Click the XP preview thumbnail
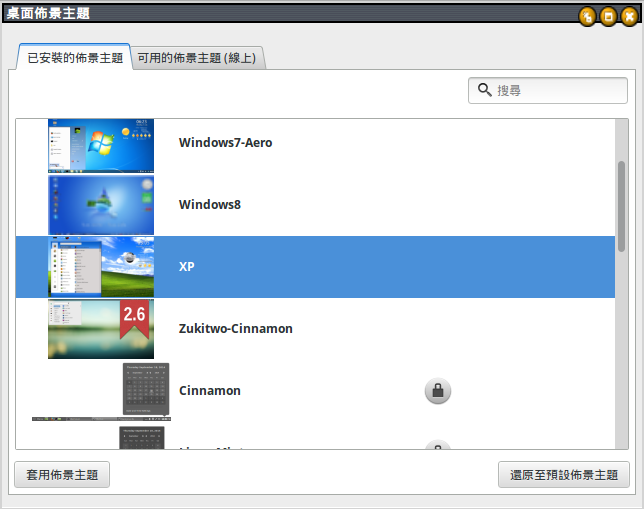 [x=101, y=267]
